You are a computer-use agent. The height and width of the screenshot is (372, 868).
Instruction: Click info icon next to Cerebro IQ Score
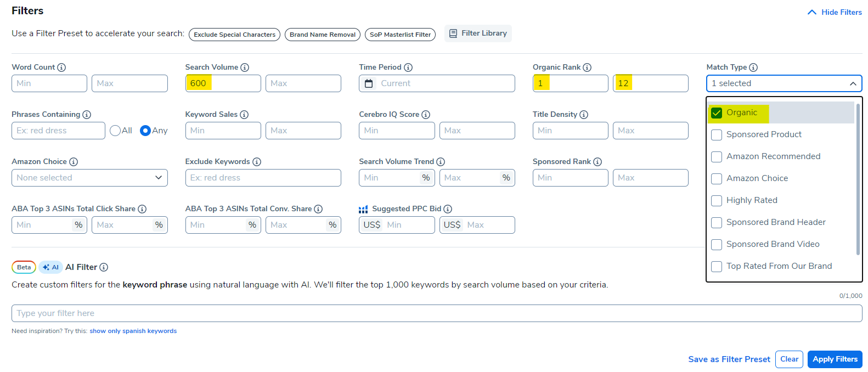[x=426, y=115]
